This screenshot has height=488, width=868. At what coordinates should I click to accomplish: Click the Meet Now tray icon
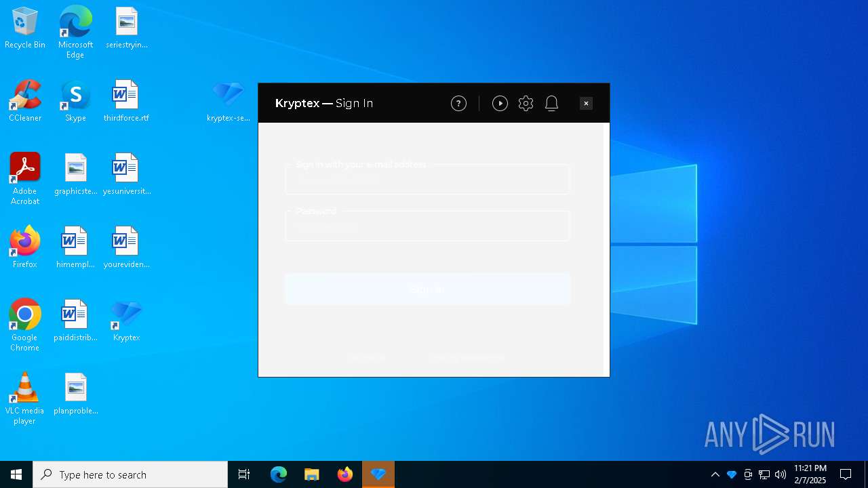coord(748,474)
